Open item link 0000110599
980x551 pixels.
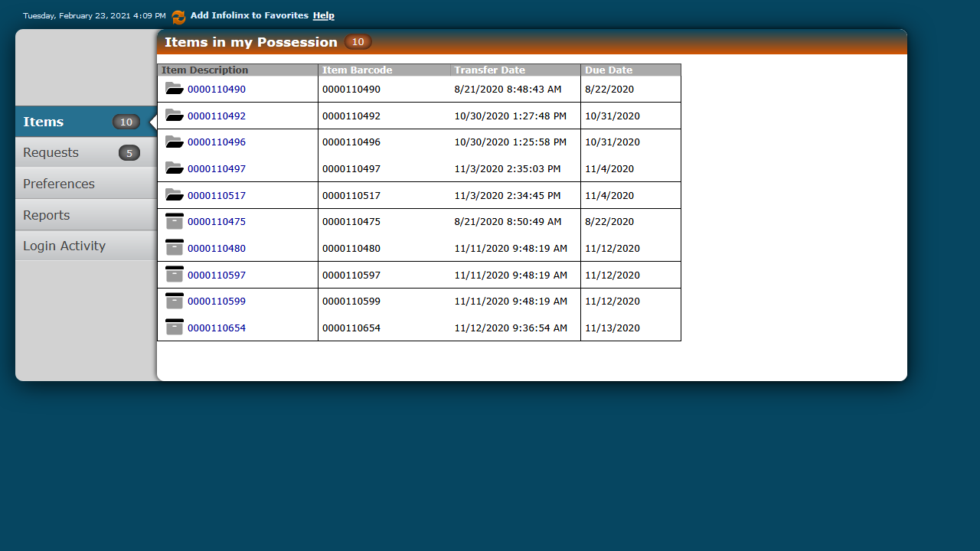pos(217,302)
